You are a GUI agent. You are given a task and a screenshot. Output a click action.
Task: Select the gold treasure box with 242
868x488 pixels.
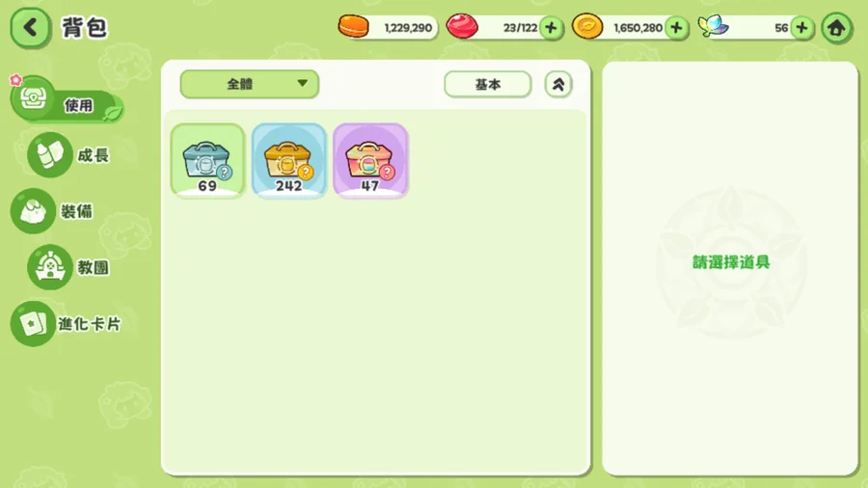coord(289,160)
